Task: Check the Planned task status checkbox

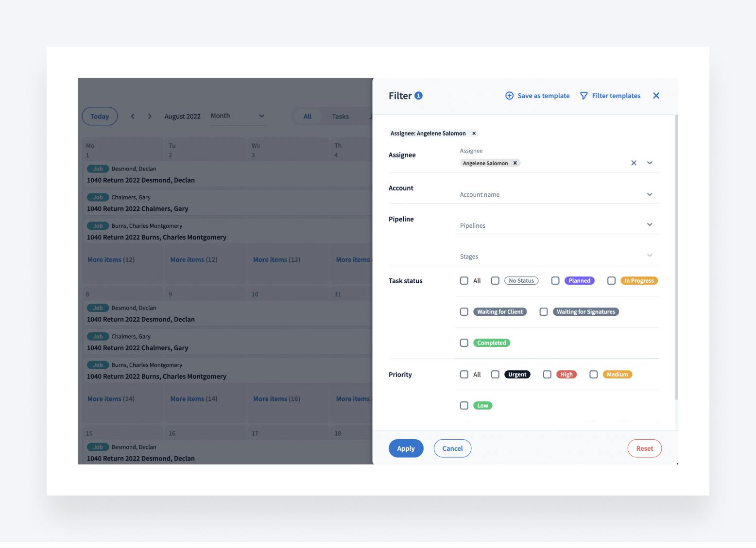Action: (x=555, y=281)
